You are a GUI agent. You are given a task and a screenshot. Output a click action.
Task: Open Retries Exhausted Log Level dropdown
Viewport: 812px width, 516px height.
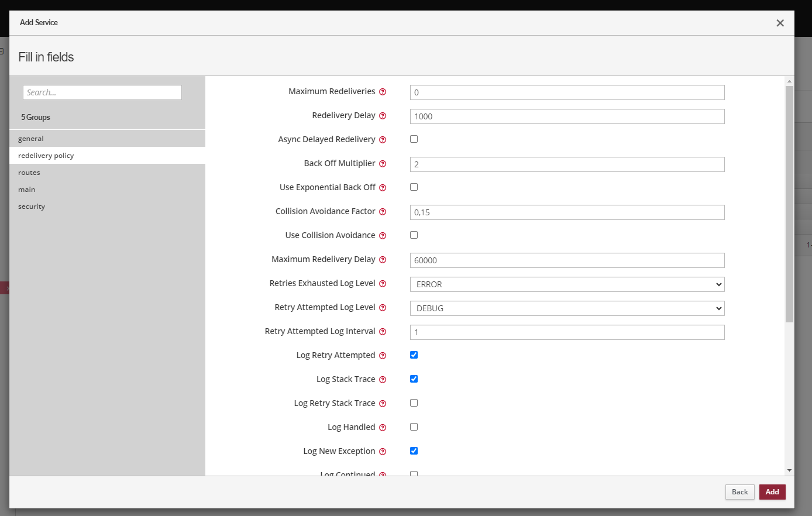(x=567, y=284)
